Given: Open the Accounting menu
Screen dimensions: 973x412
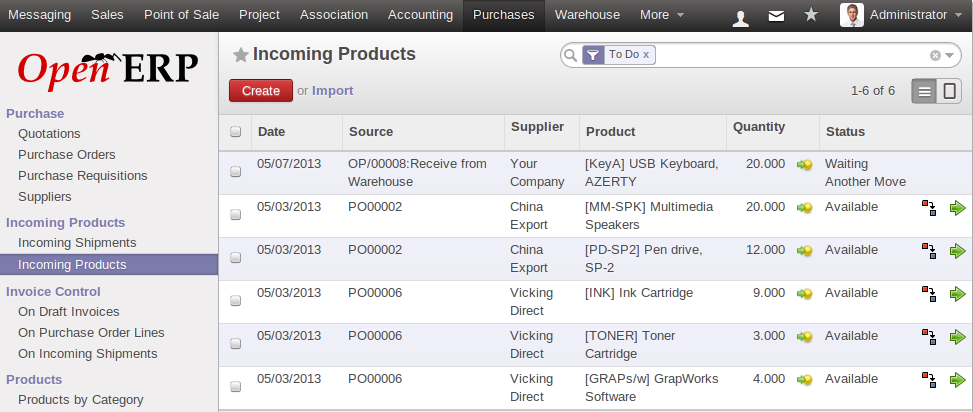Looking at the screenshot, I should coord(420,15).
